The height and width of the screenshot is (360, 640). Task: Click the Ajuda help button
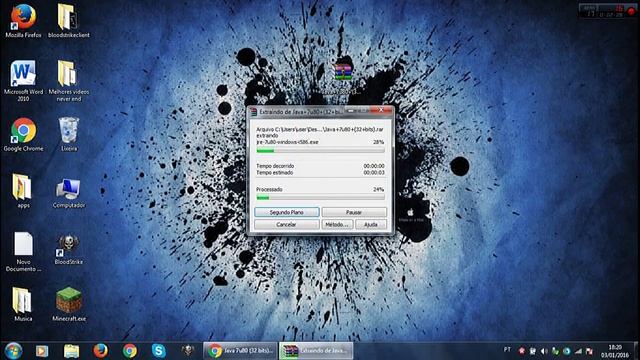371,224
